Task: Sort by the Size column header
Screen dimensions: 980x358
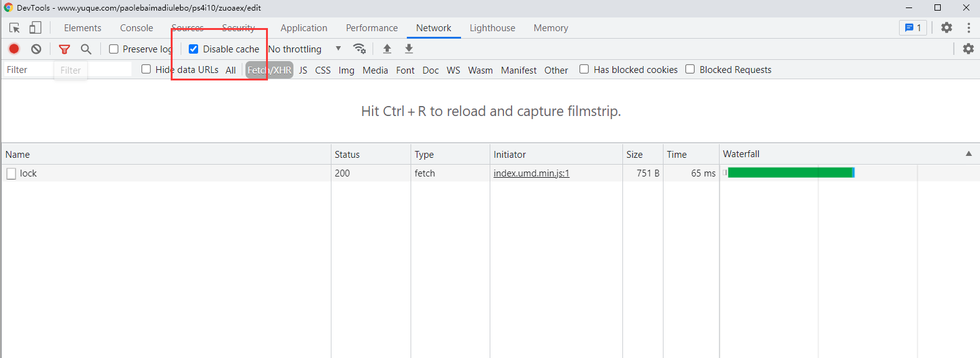Action: pyautogui.click(x=643, y=154)
